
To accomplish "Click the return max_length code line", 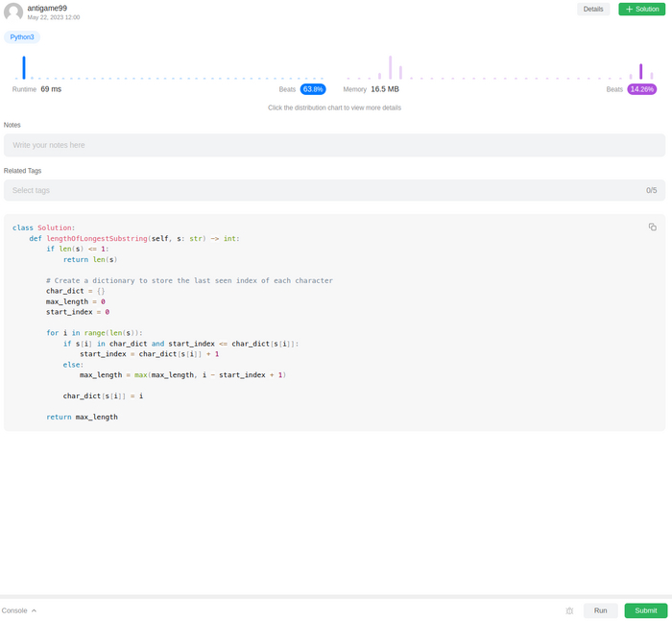I will click(x=82, y=417).
